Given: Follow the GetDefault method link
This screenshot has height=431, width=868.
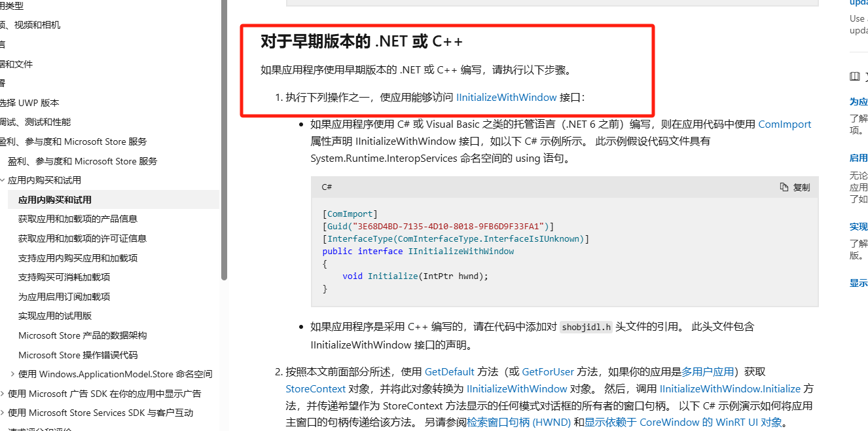Looking at the screenshot, I should [450, 371].
